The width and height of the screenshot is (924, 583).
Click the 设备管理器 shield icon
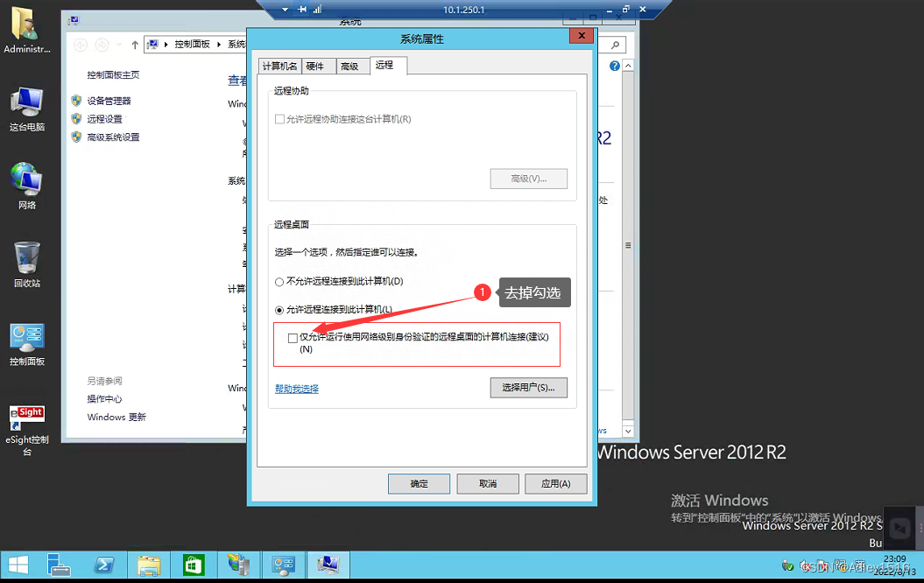[x=76, y=101]
